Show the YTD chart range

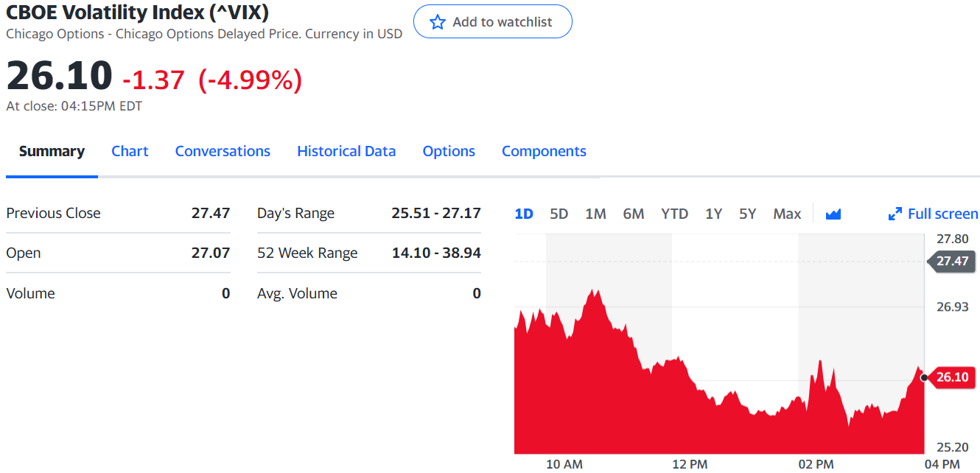point(674,214)
